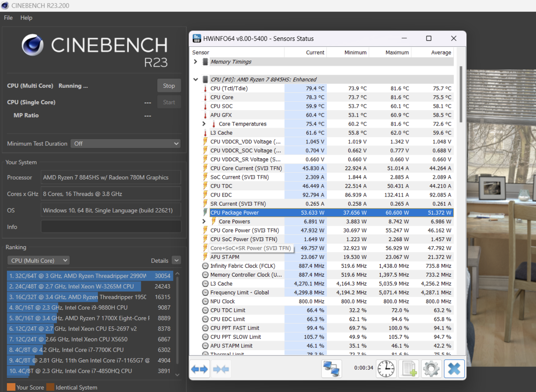Click the Maximum column header
The image size is (536, 392).
pos(390,53)
